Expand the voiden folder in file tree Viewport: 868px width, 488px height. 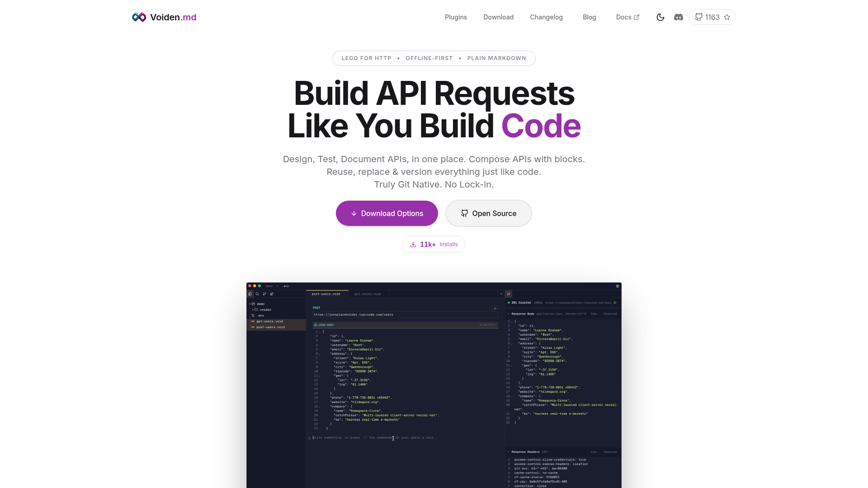click(x=253, y=310)
